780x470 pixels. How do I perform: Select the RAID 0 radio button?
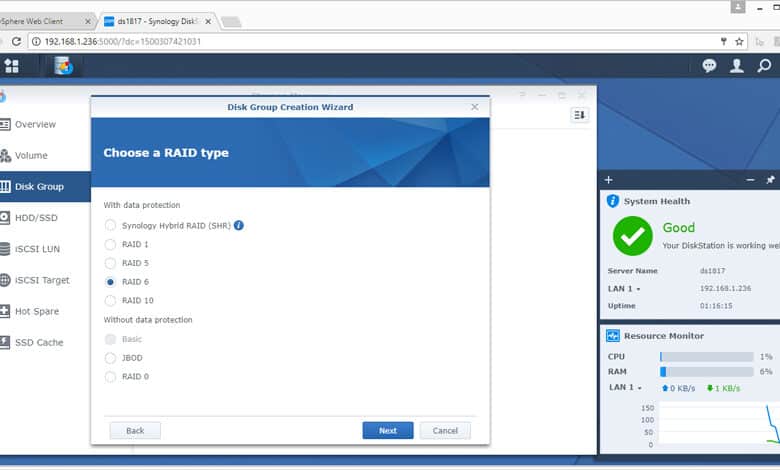[110, 376]
